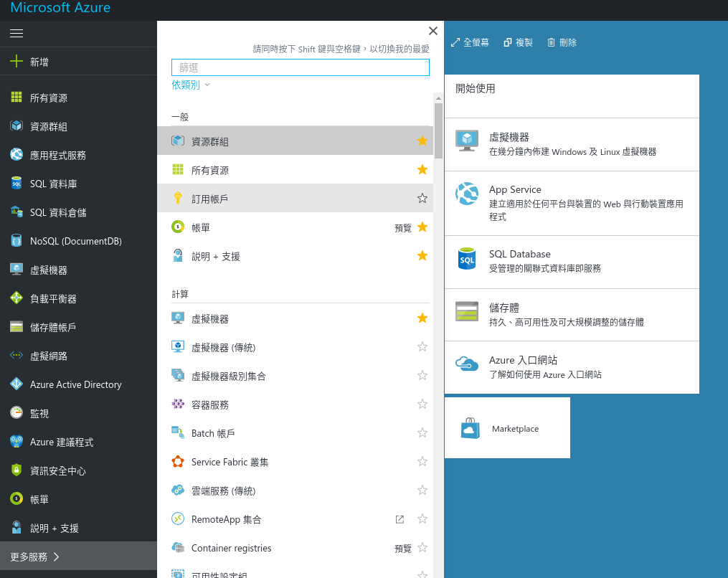Click the green plus 新增 icon
The width and height of the screenshot is (728, 578).
pos(16,61)
